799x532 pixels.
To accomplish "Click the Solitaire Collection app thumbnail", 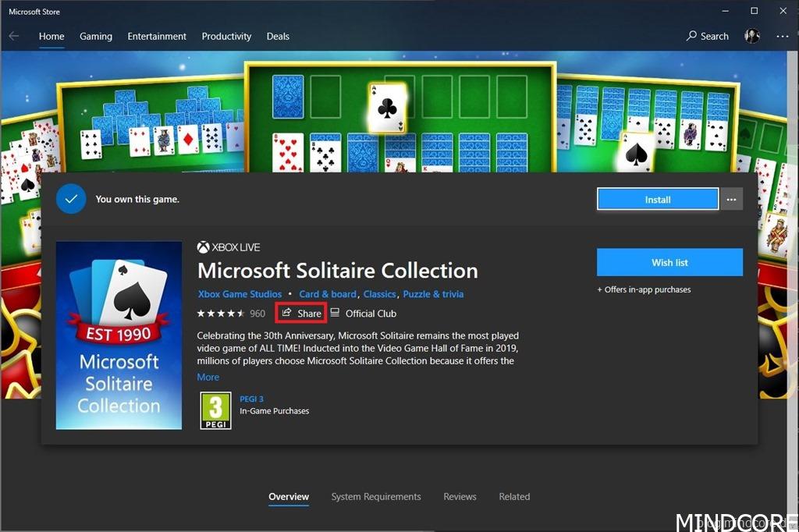I will click(x=119, y=335).
